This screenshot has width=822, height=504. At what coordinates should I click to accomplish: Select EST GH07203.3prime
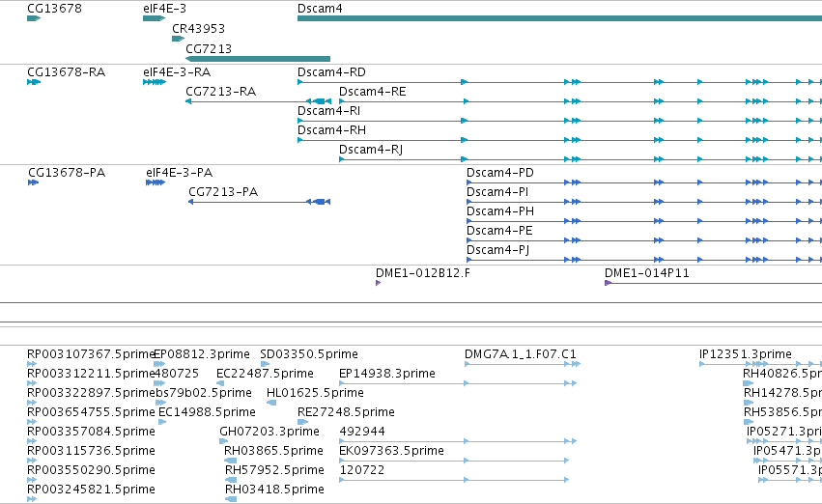pos(269,432)
